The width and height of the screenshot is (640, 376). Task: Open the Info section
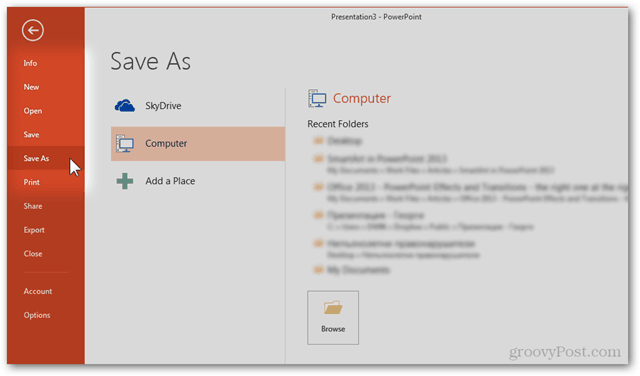click(x=30, y=63)
